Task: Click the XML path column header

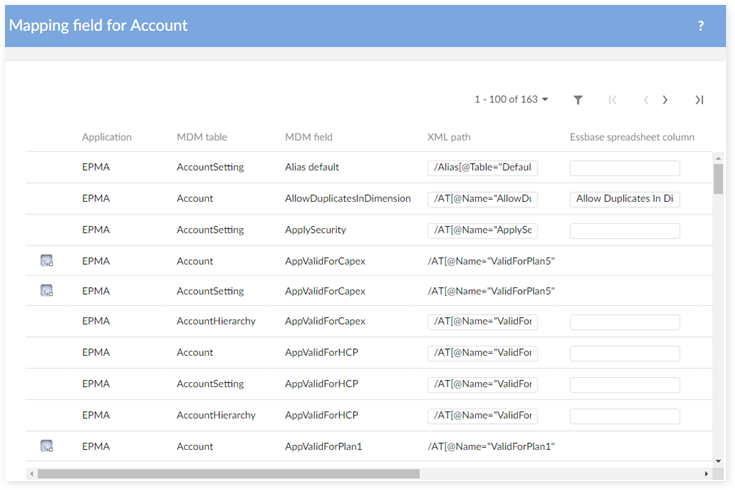Action: coord(449,137)
